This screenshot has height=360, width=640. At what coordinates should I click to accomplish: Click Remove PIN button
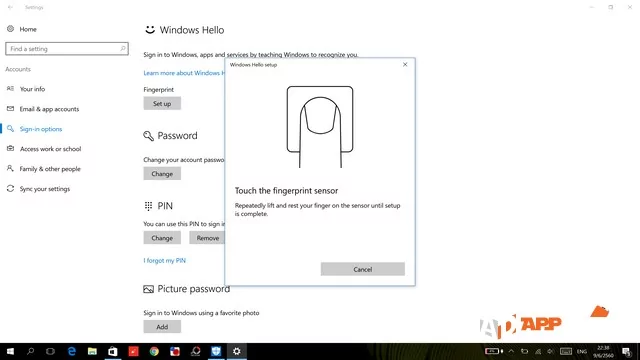pos(207,238)
